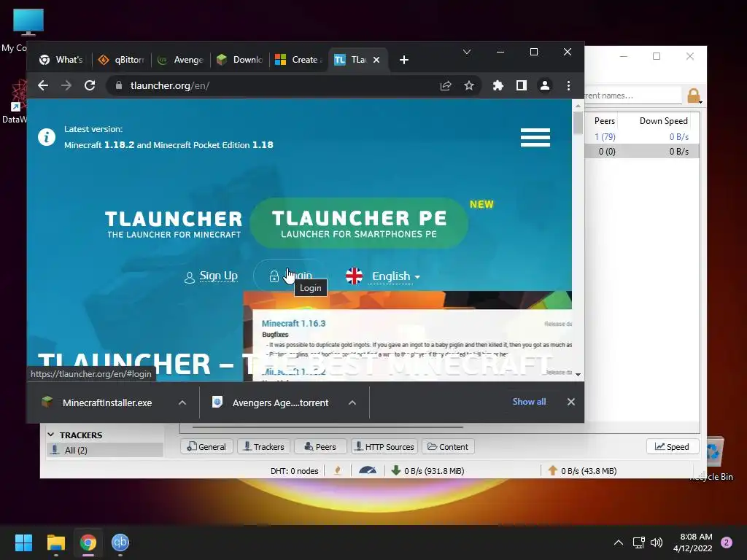Click the page scrollbar up arrow
747x560 pixels.
578,105
